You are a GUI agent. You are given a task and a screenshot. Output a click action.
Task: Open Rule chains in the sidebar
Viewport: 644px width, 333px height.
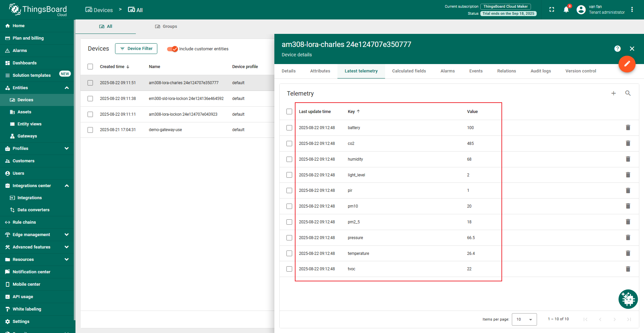pyautogui.click(x=37, y=222)
